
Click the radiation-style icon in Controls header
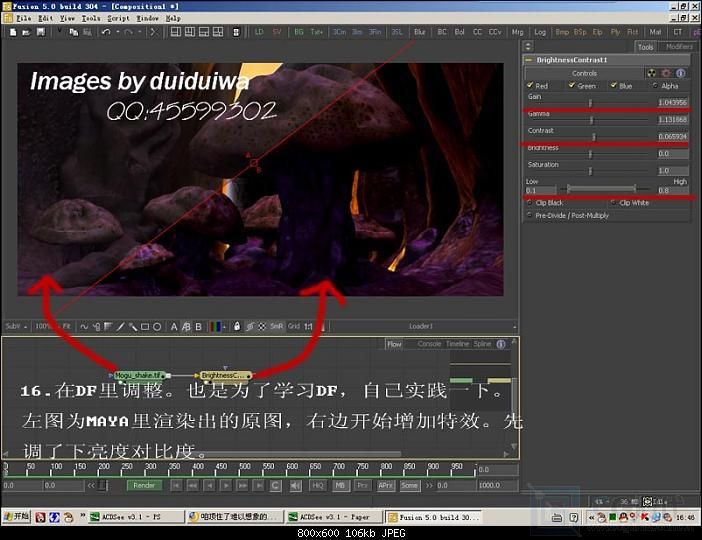tap(651, 73)
